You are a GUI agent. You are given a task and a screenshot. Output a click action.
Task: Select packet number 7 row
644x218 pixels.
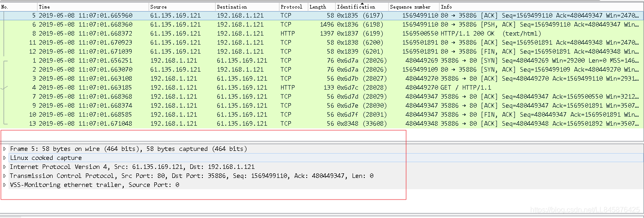coord(322,96)
